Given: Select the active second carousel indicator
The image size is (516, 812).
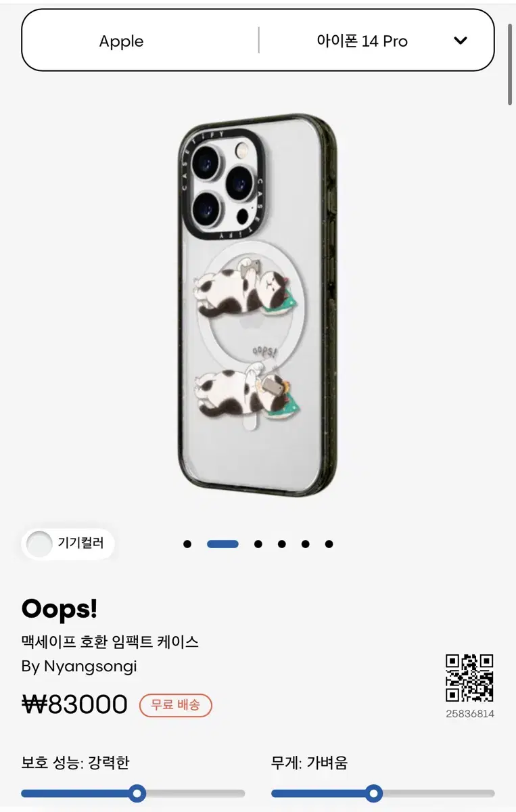Looking at the screenshot, I should point(222,544).
